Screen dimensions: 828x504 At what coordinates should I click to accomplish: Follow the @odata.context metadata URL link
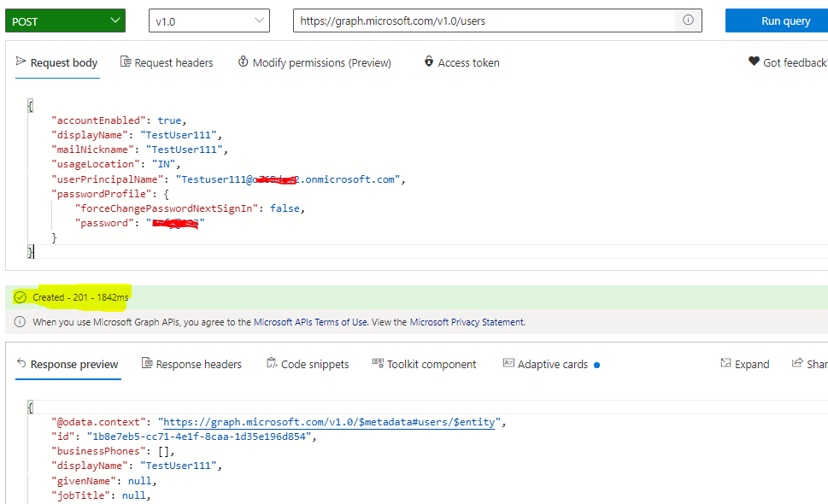pyautogui.click(x=330, y=422)
